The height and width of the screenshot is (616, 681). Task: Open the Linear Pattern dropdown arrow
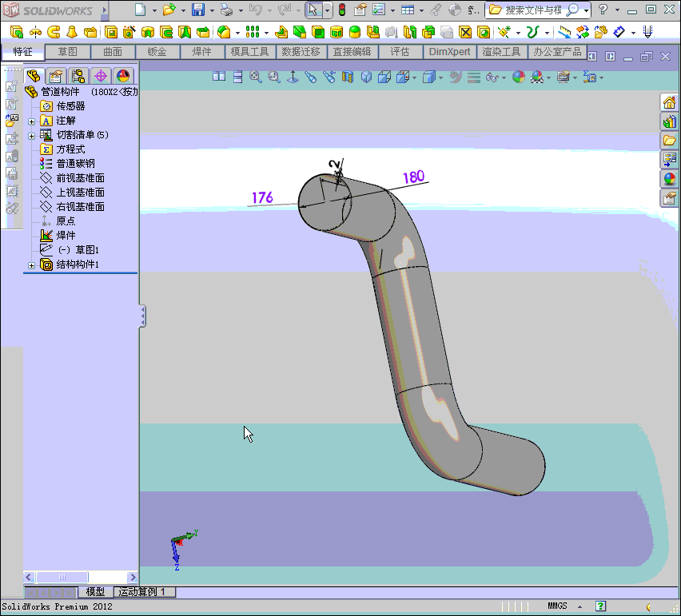coord(266,33)
